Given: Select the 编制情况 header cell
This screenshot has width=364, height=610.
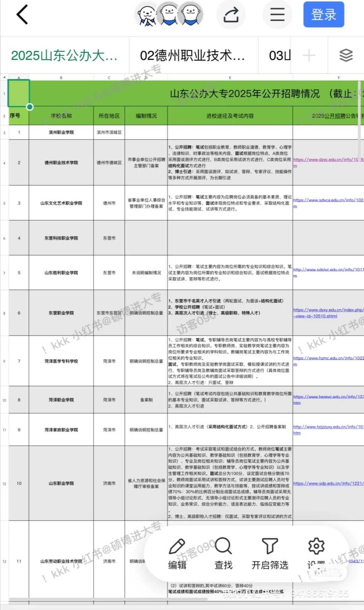Looking at the screenshot, I should pyautogui.click(x=146, y=116).
